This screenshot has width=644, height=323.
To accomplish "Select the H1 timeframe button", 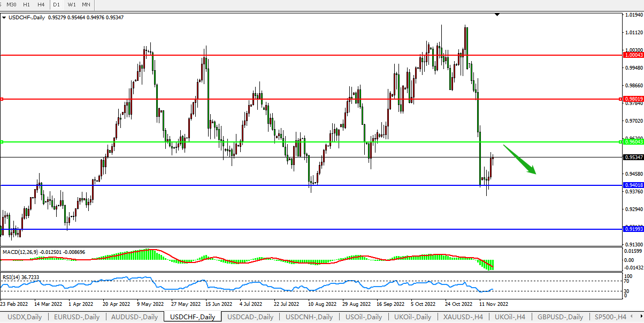I will pos(27,4).
